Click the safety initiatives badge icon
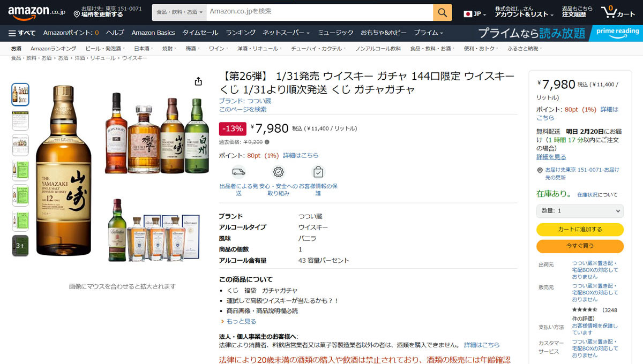643x364 pixels. (x=278, y=172)
